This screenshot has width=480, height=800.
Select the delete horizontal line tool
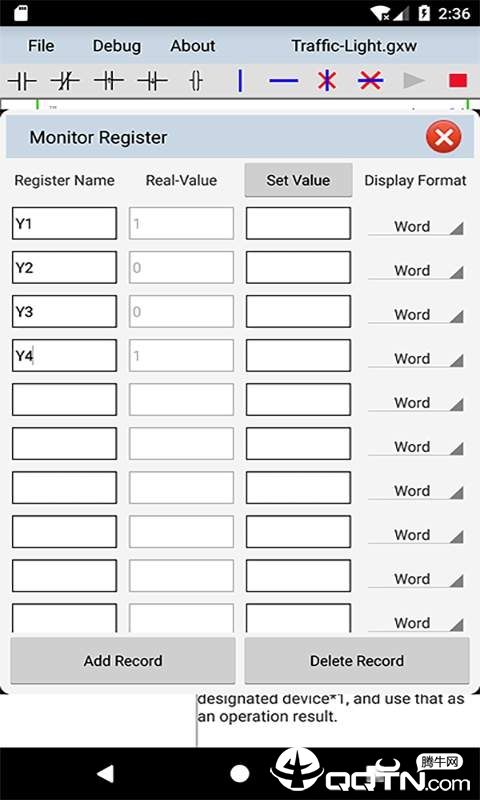coord(371,81)
